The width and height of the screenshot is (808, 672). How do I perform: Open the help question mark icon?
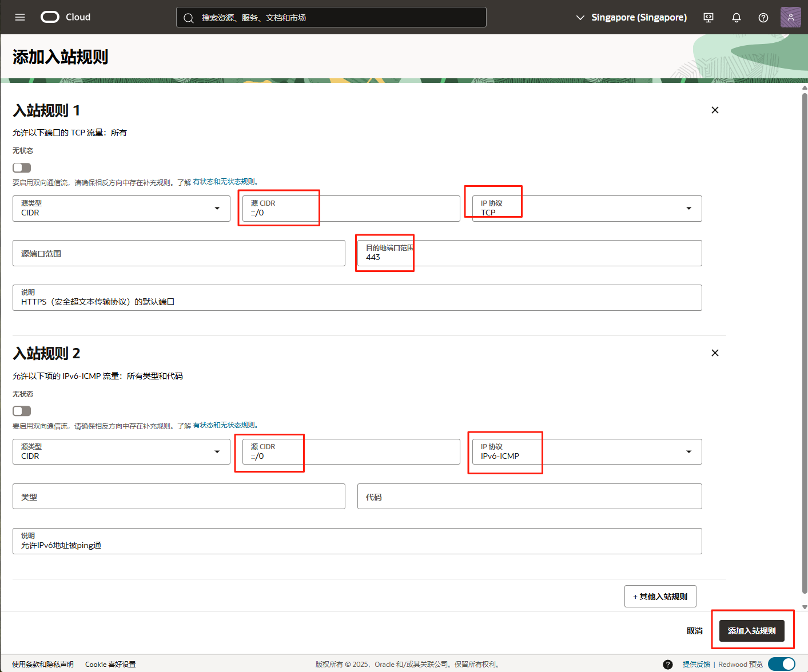[x=763, y=18]
